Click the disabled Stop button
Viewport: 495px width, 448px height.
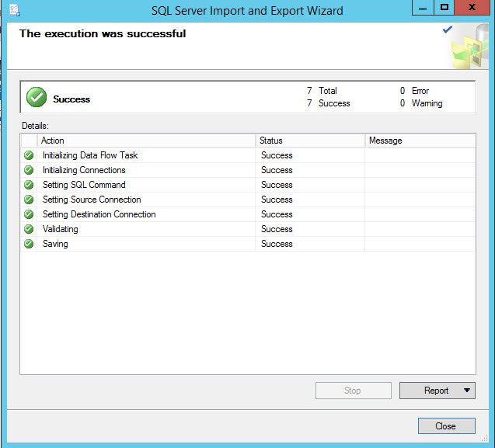tap(354, 391)
